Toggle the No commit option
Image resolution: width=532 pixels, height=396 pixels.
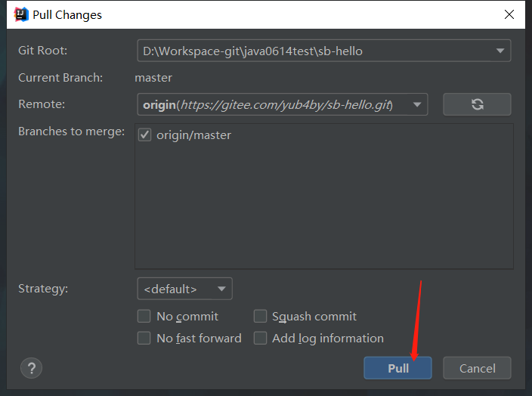[x=144, y=316]
